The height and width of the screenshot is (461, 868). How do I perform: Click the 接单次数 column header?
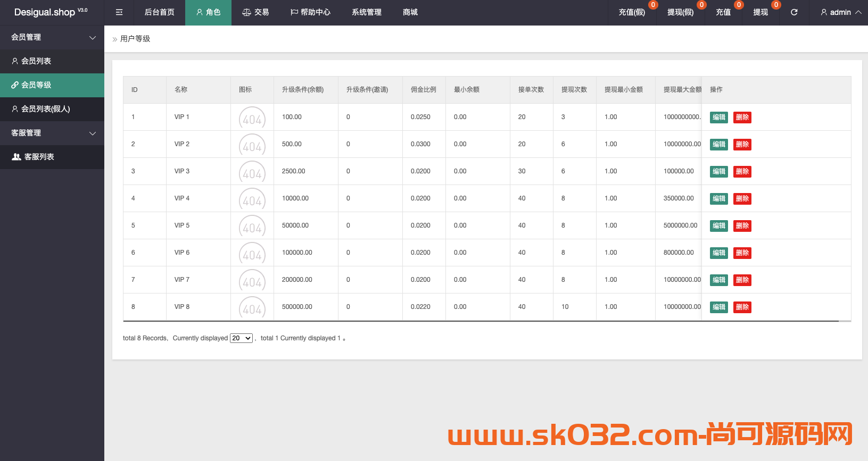click(x=531, y=90)
